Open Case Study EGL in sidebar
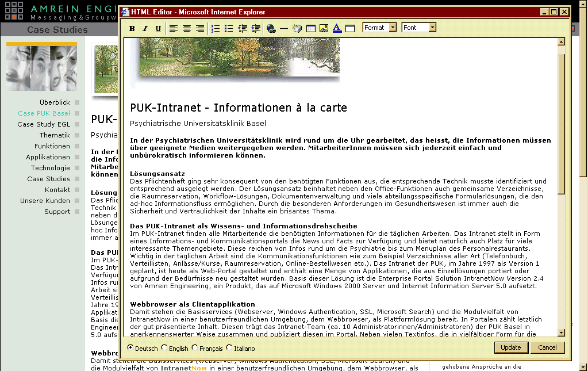 (x=44, y=124)
